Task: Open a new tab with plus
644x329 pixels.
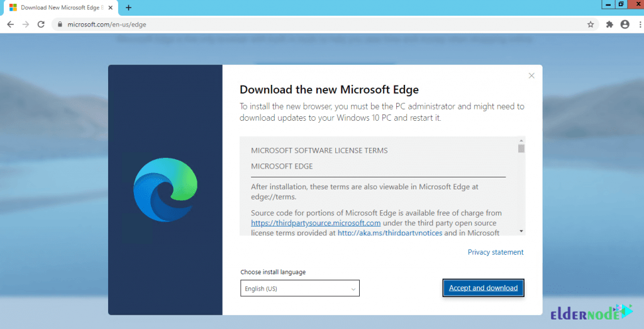Action: 128,8
